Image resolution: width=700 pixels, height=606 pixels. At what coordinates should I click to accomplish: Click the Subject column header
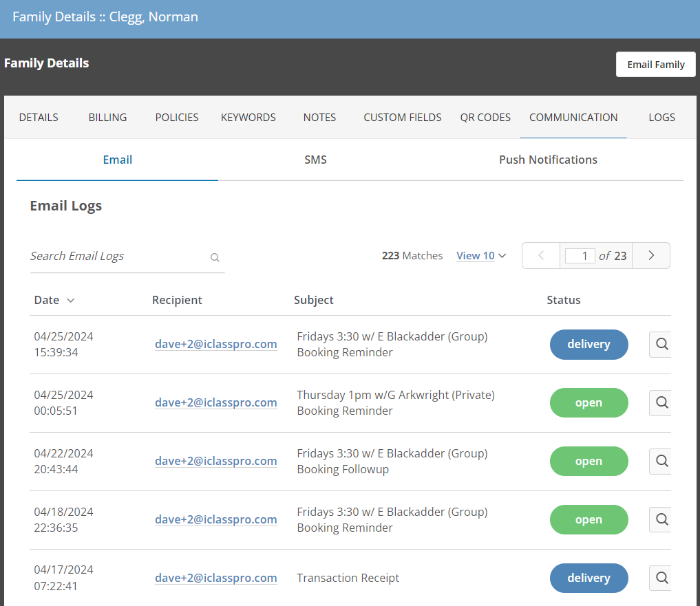[x=313, y=301]
